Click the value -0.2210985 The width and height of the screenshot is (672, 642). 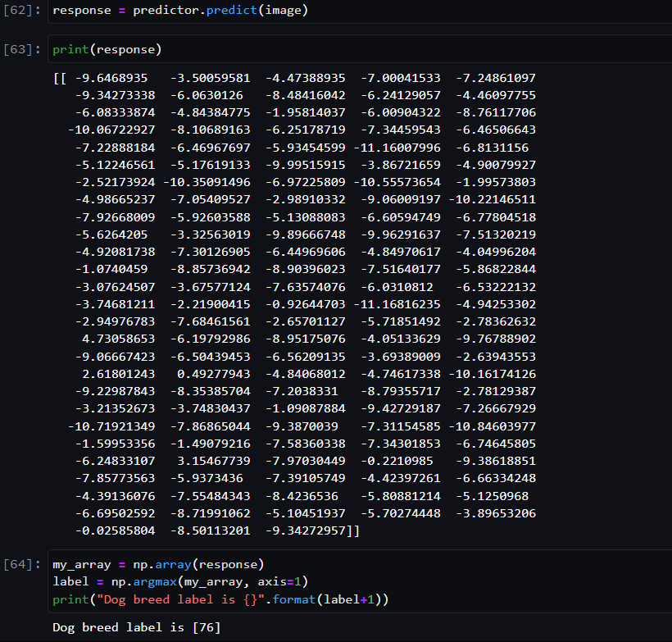tap(397, 461)
